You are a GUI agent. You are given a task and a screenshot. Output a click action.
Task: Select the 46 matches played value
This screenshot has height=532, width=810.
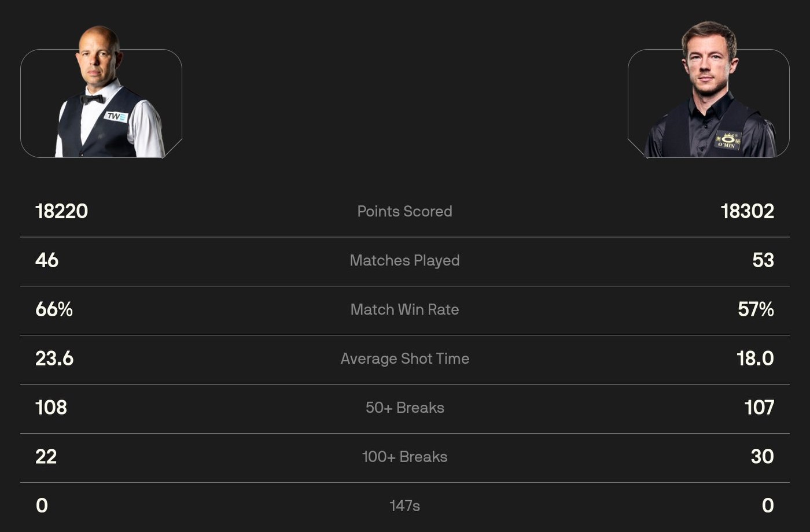point(47,261)
